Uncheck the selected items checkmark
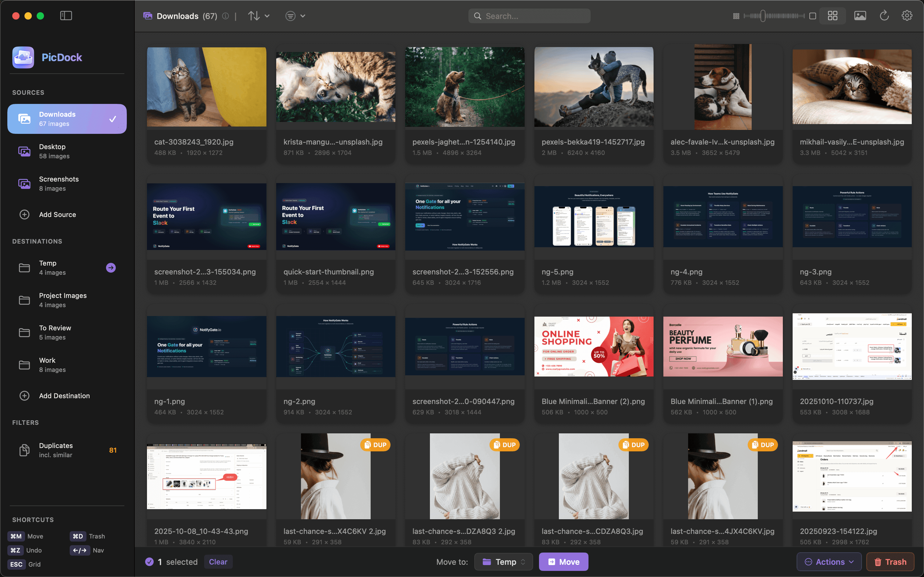The width and height of the screenshot is (924, 577). tap(149, 562)
